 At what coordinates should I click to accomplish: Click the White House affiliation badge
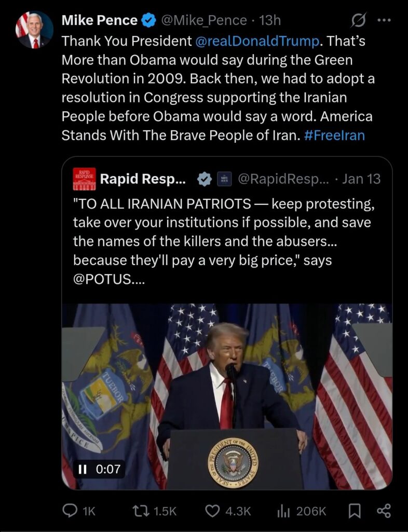[x=224, y=179]
